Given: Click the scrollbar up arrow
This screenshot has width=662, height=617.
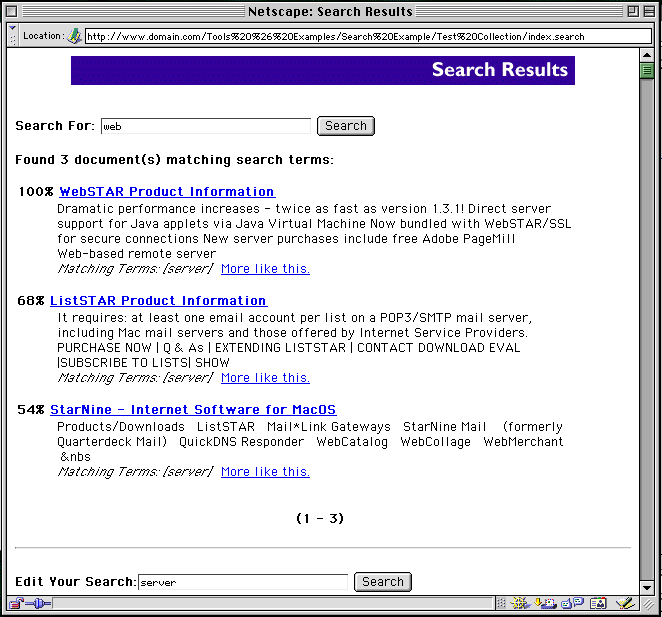Looking at the screenshot, I should coord(647,55).
